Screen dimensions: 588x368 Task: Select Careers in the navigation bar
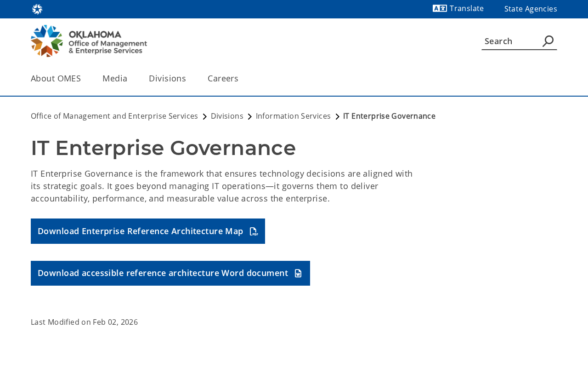(223, 78)
